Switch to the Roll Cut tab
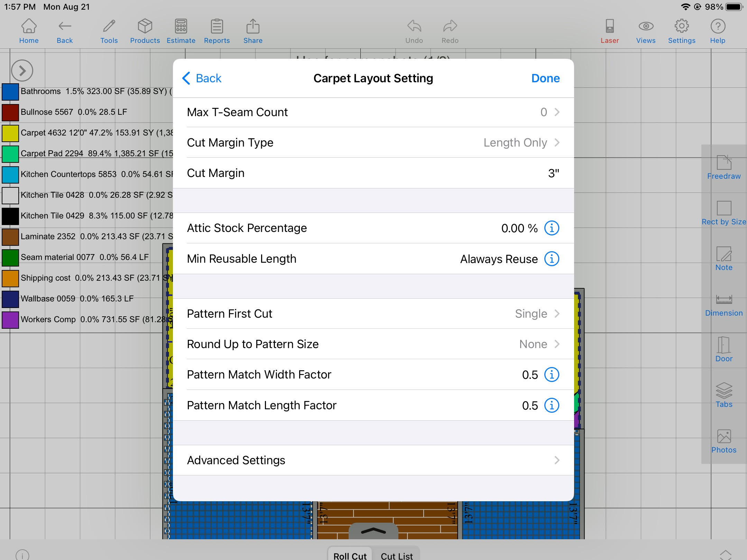Image resolution: width=747 pixels, height=560 pixels. tap(350, 555)
